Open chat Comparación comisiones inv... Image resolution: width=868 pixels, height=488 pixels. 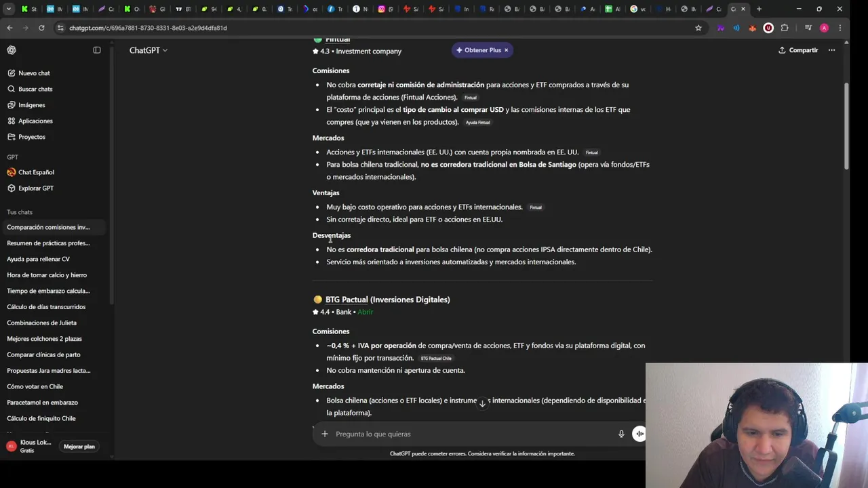click(54, 227)
